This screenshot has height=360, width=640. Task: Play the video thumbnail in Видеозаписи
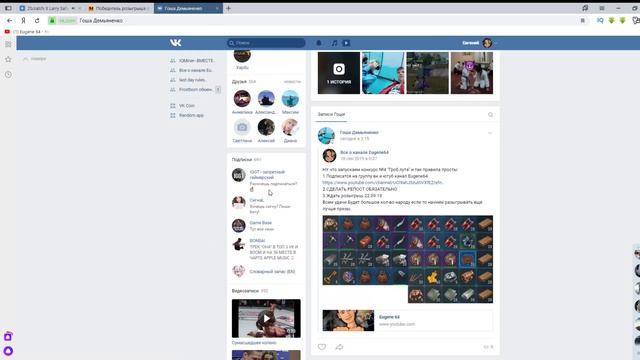point(266,318)
